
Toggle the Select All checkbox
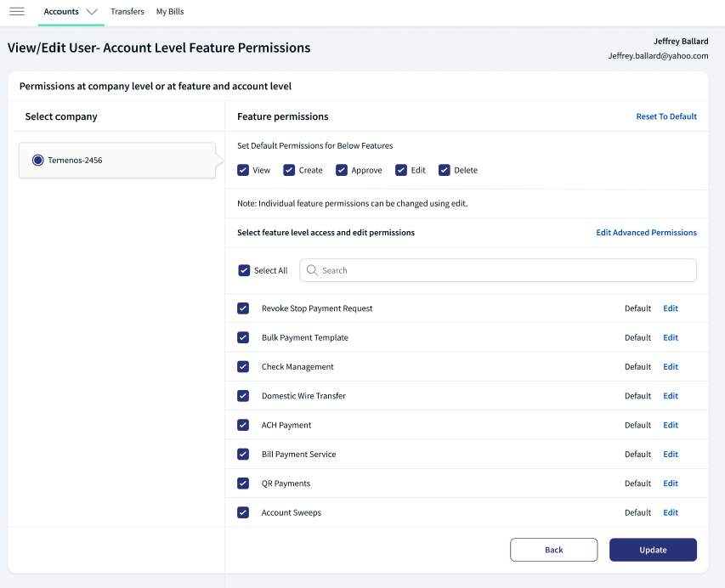coord(244,270)
